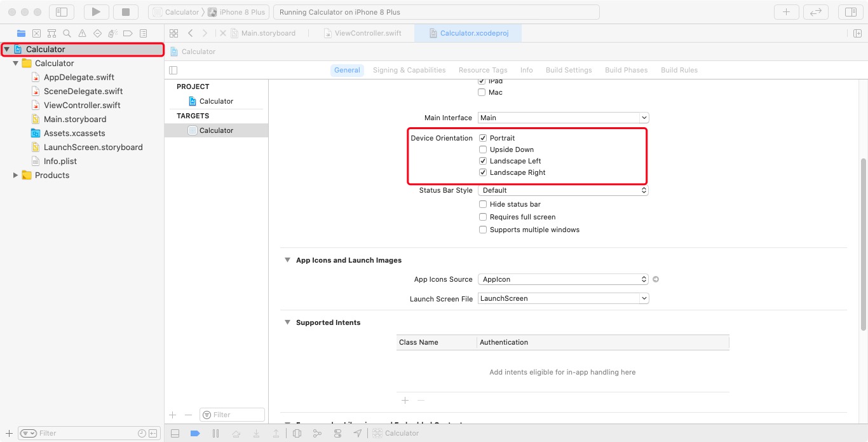Open related items grid menu in editor
The width and height of the screenshot is (868, 442).
point(173,33)
